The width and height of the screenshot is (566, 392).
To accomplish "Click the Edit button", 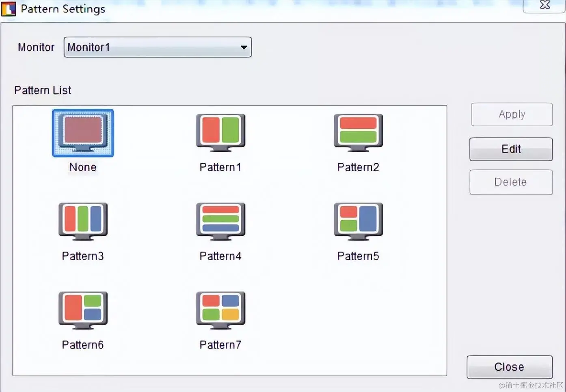I will tap(511, 149).
